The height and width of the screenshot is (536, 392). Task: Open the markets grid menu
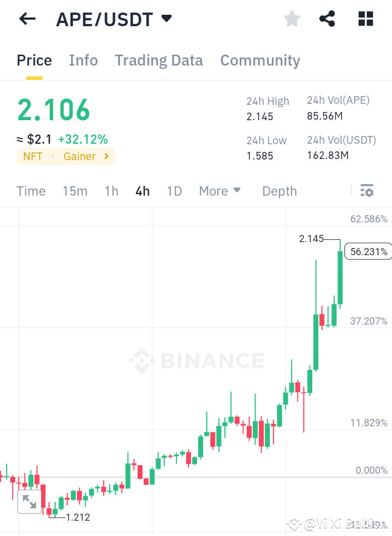(x=365, y=19)
